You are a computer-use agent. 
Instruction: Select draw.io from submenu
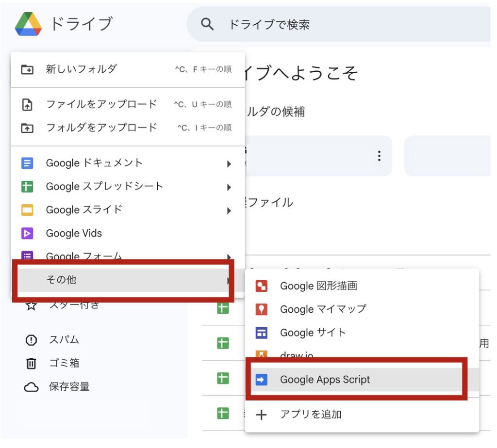click(x=362, y=353)
